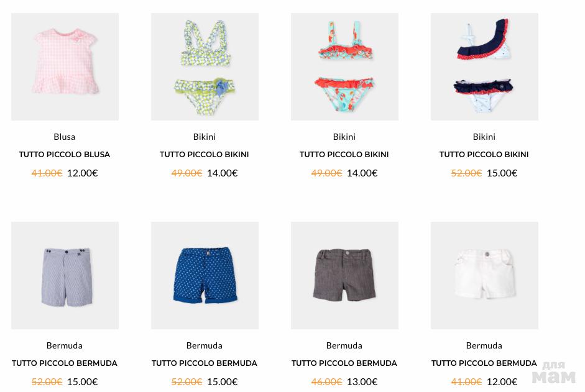Click TUTTO PICCOLO BIKINI title priced 15.00€
This screenshot has height=392, width=585.
484,155
